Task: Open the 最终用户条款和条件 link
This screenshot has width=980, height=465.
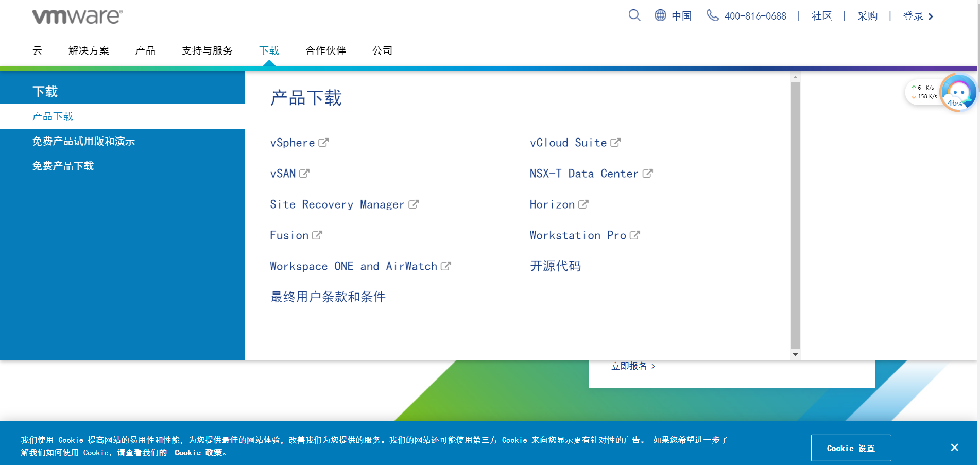Action: pyautogui.click(x=328, y=297)
